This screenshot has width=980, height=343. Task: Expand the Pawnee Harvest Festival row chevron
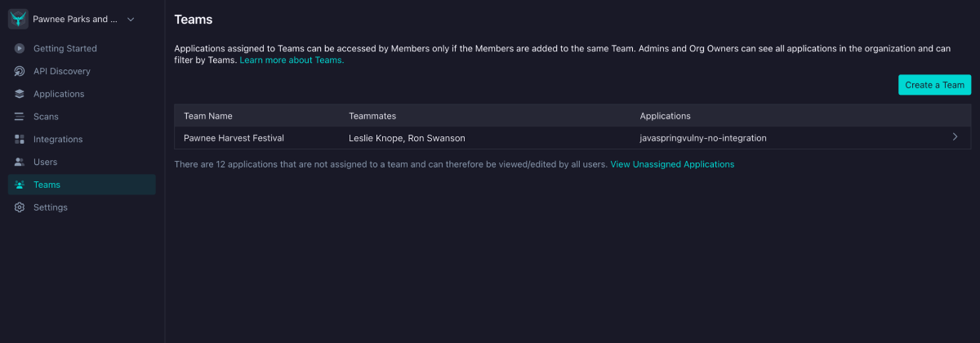[x=955, y=137]
